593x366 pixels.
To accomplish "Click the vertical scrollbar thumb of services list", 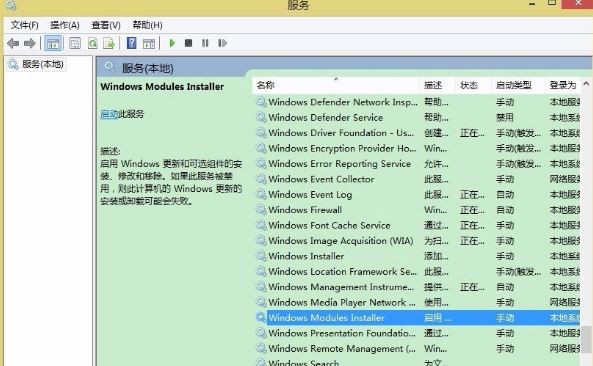I will coord(587,339).
